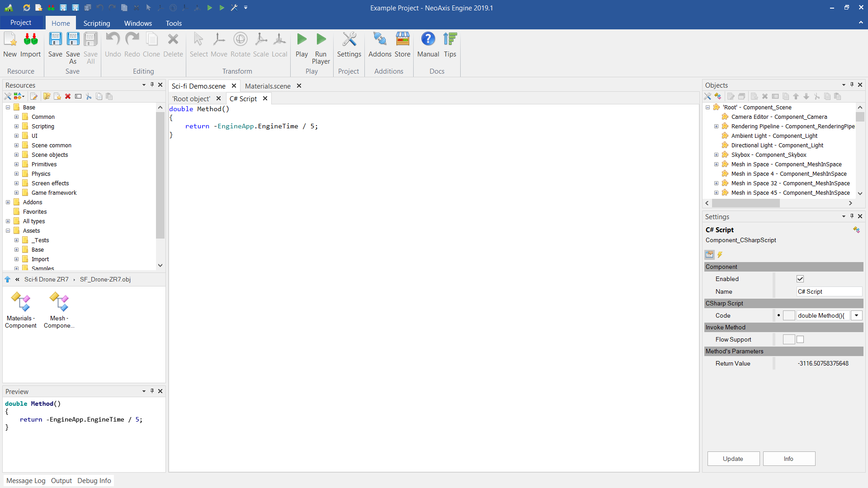Collapse the Assets folder in Resources

pyautogui.click(x=7, y=230)
